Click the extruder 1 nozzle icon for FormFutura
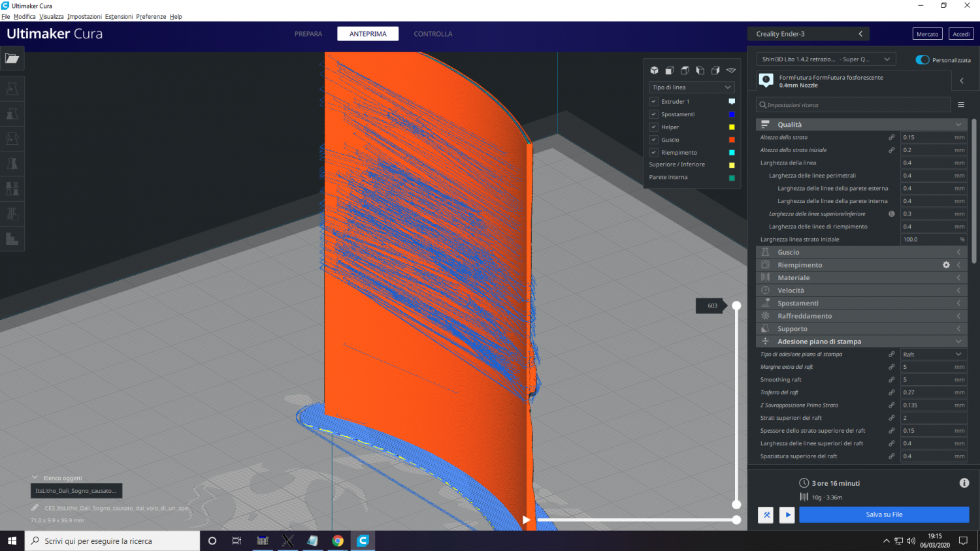The image size is (980, 551). pos(766,80)
